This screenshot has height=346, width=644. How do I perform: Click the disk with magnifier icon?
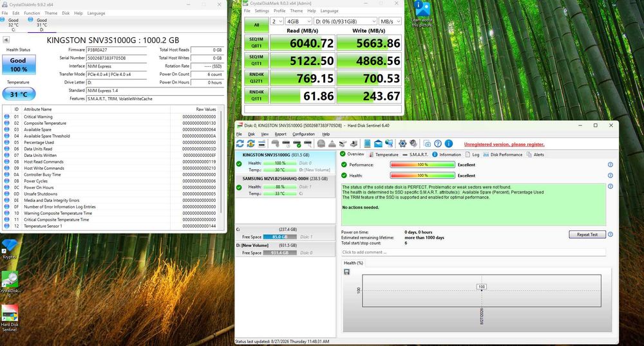click(308, 143)
